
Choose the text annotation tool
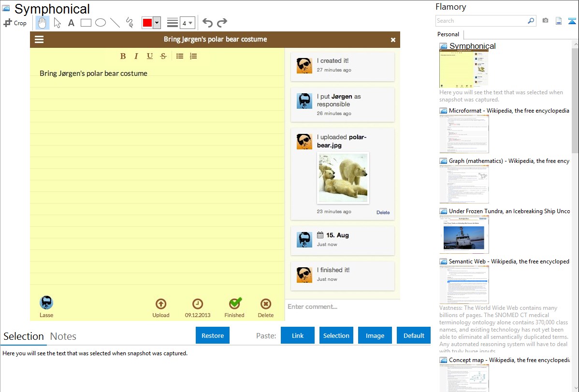pyautogui.click(x=71, y=23)
